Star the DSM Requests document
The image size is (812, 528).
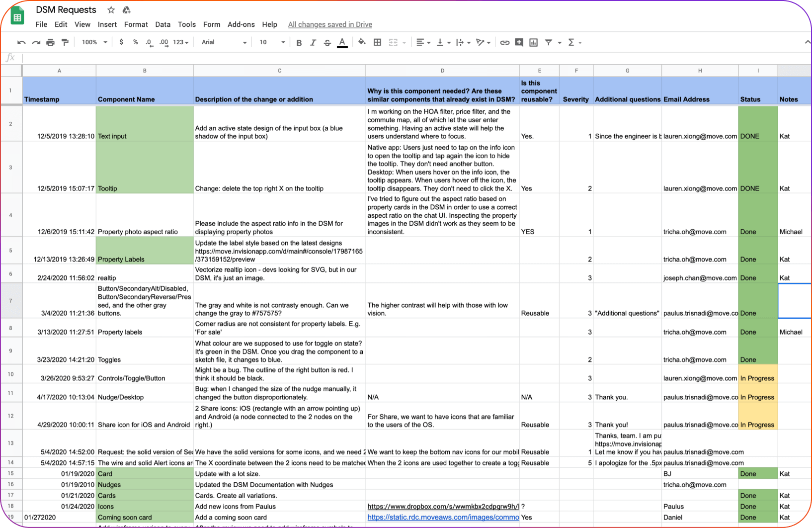[x=111, y=10]
